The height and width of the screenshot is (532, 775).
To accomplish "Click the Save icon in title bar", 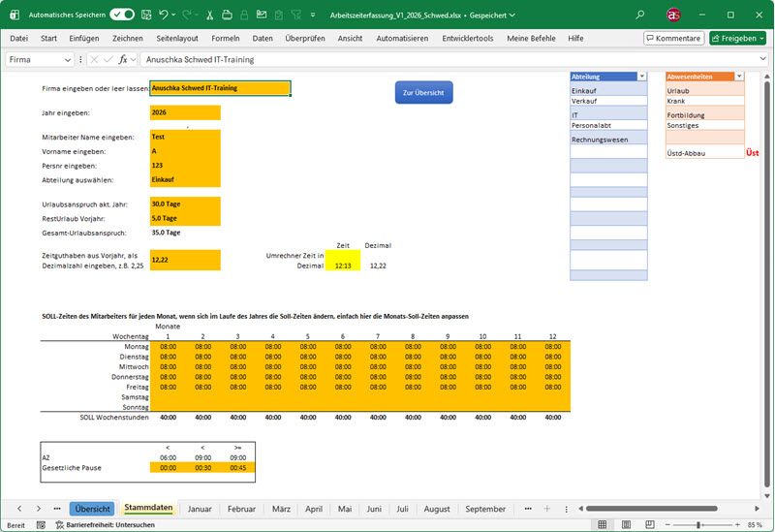I will [145, 16].
